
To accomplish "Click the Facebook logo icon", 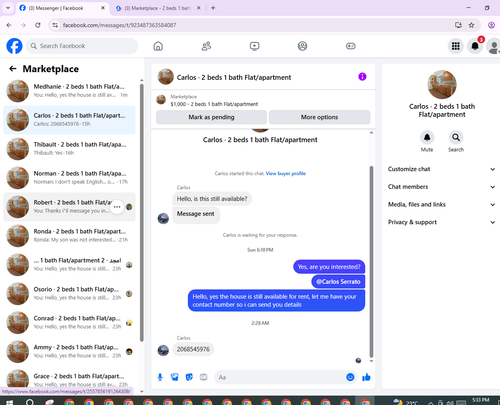I will point(14,46).
